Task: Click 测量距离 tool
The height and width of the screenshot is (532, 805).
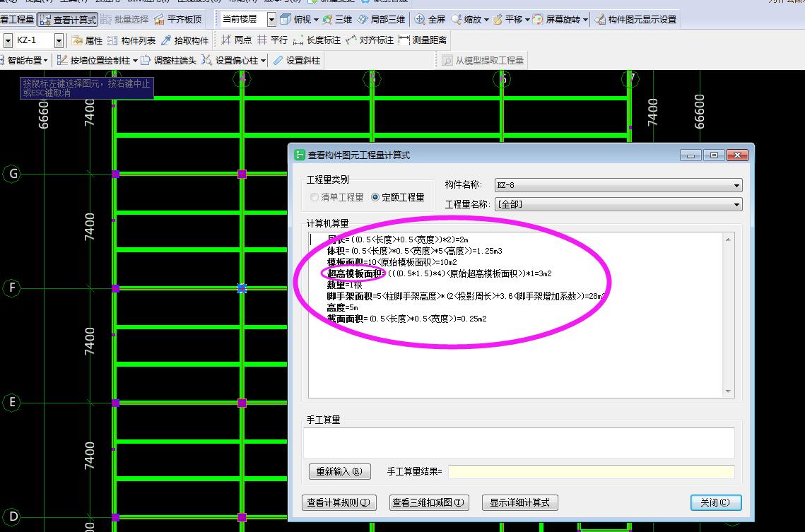Action: click(423, 40)
